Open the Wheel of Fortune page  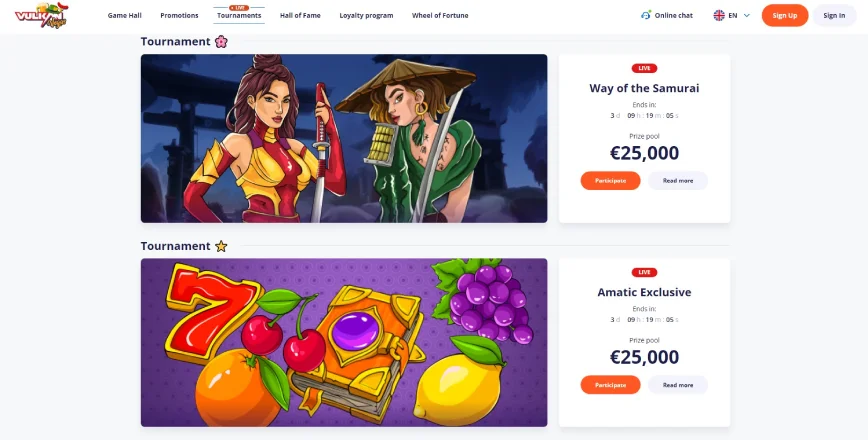click(440, 15)
